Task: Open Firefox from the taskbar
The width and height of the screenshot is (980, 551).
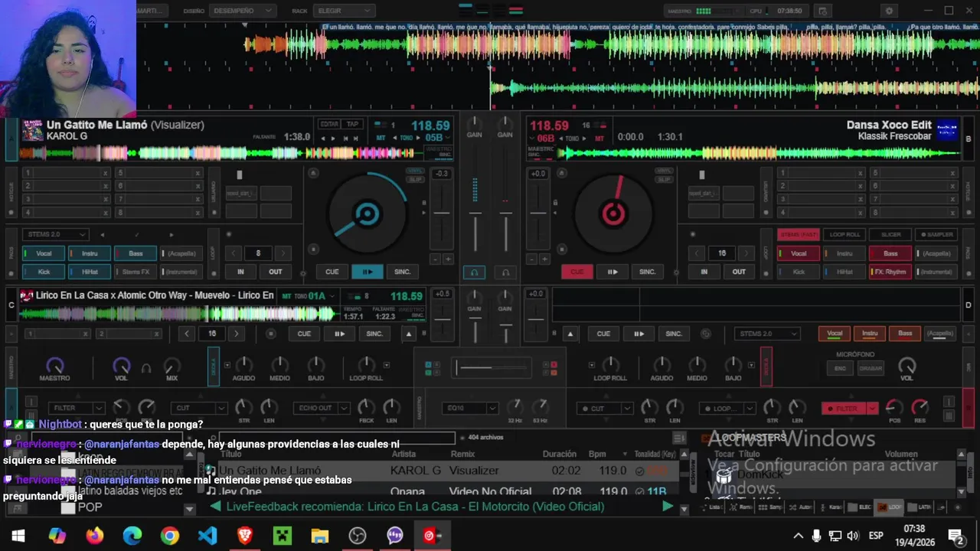Action: [x=95, y=536]
